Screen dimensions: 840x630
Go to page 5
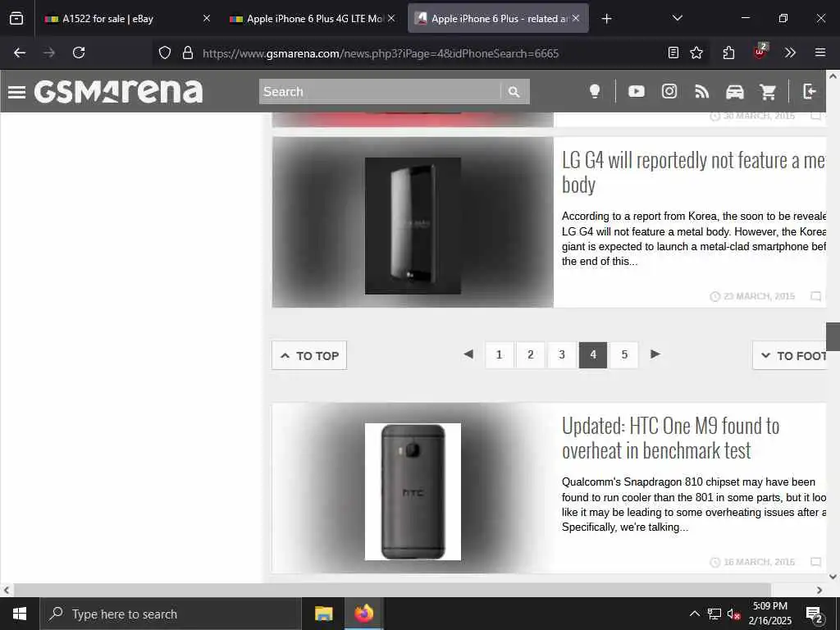624,354
